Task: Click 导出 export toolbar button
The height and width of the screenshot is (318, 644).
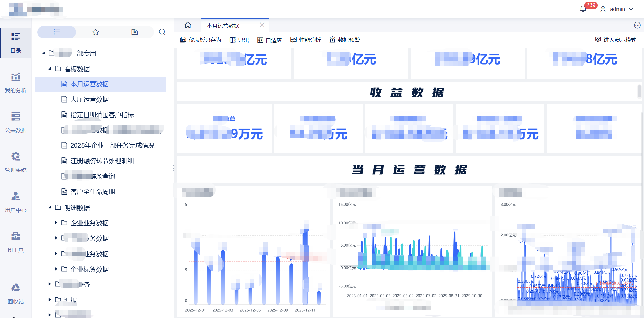Action: (x=239, y=40)
